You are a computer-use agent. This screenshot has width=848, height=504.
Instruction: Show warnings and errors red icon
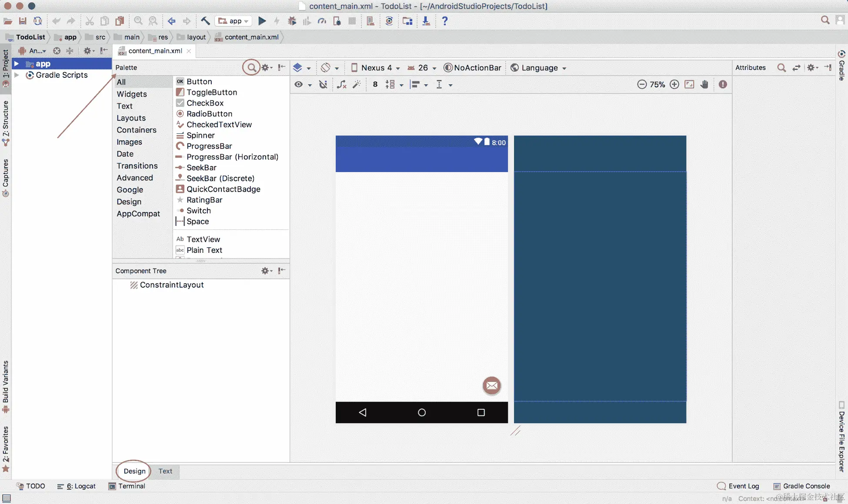[x=723, y=85]
